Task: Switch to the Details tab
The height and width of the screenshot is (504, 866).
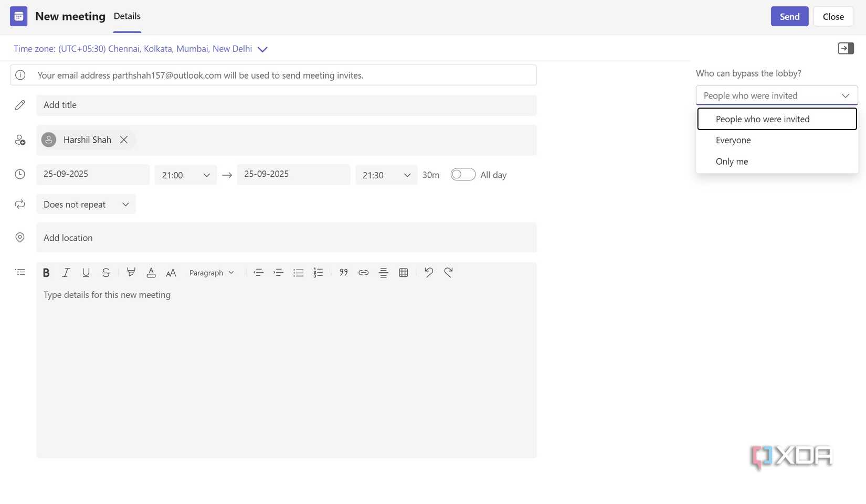Action: [x=127, y=16]
